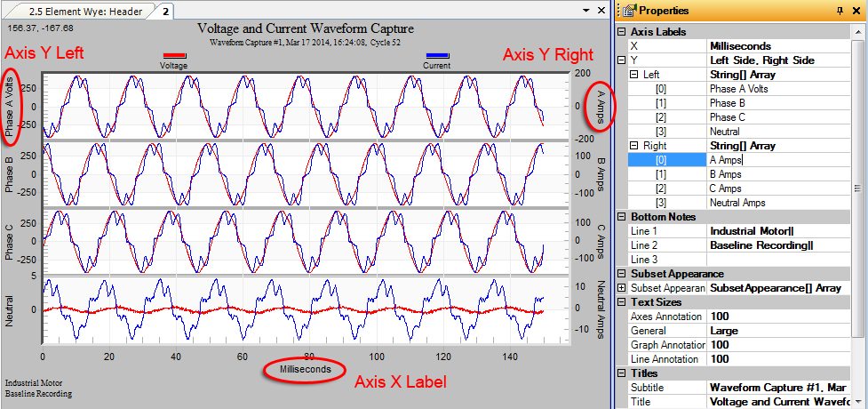This screenshot has height=409, width=868.
Task: Click the A Amps right axis label
Action: (601, 107)
